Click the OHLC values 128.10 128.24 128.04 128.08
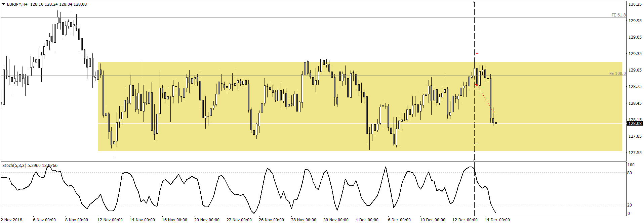 [x=58, y=4]
